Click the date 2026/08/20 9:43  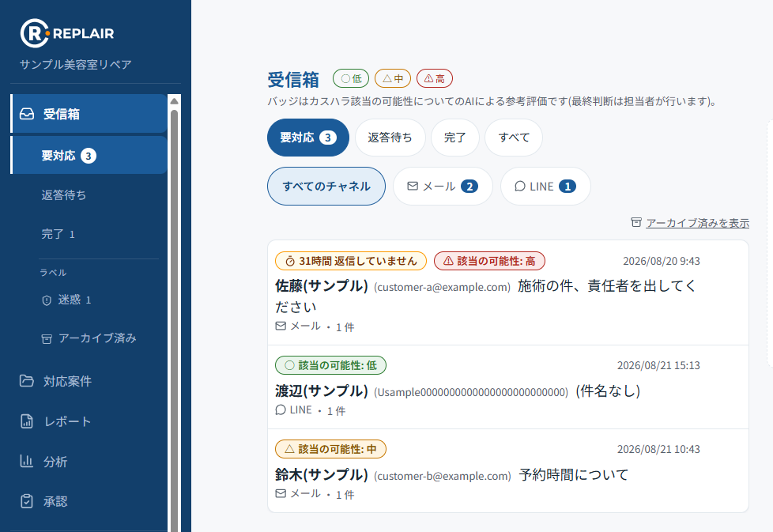pyautogui.click(x=661, y=261)
